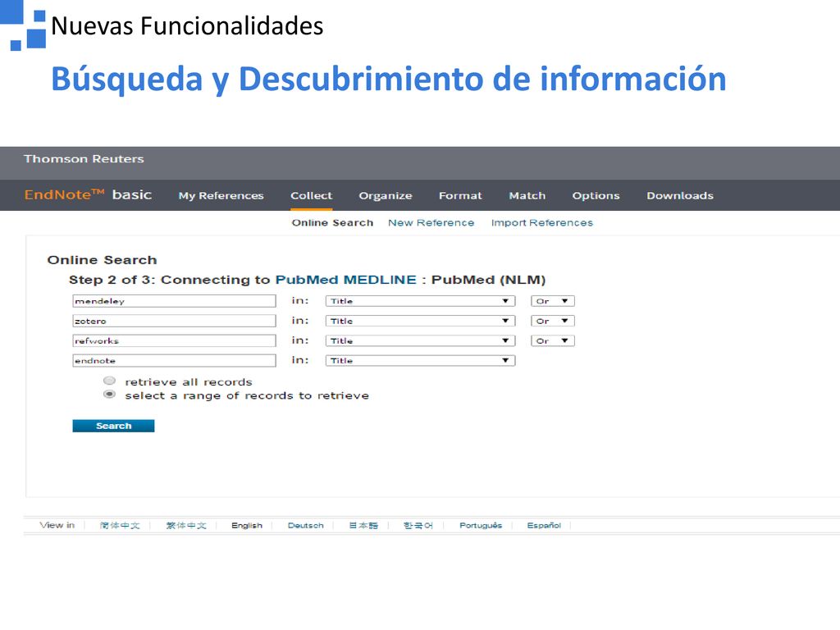Screen dimensions: 840x630
Task: Open the Downloads menu
Action: [x=680, y=195]
